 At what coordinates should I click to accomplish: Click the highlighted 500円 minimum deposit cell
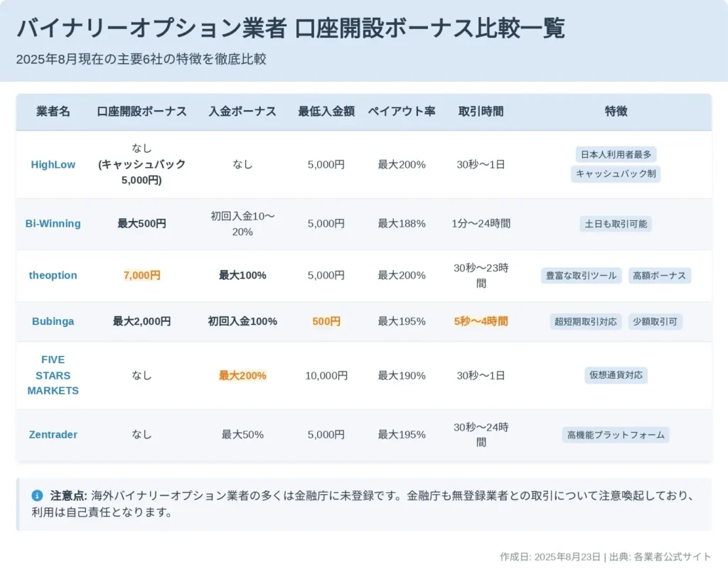pyautogui.click(x=326, y=321)
